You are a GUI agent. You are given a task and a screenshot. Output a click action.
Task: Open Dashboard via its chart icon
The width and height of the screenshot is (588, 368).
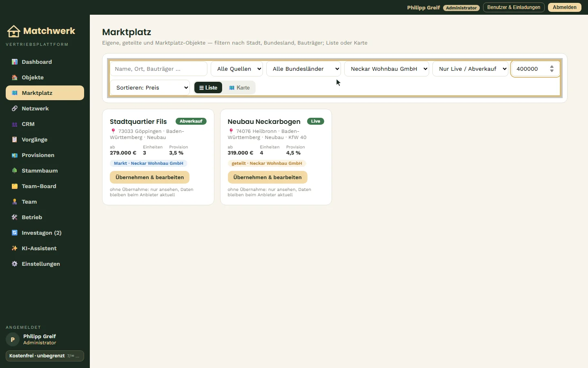coord(15,62)
